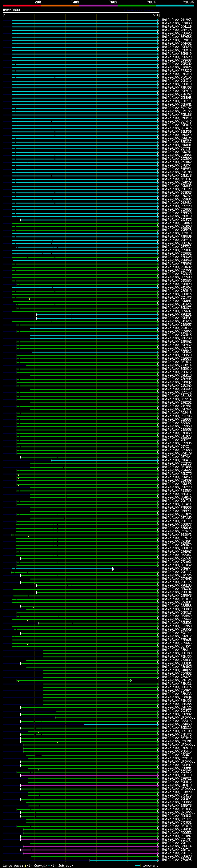The image size is (197, 868).
Task: Select hit label UniRef100_B4F9E1
Action: point(177,169)
